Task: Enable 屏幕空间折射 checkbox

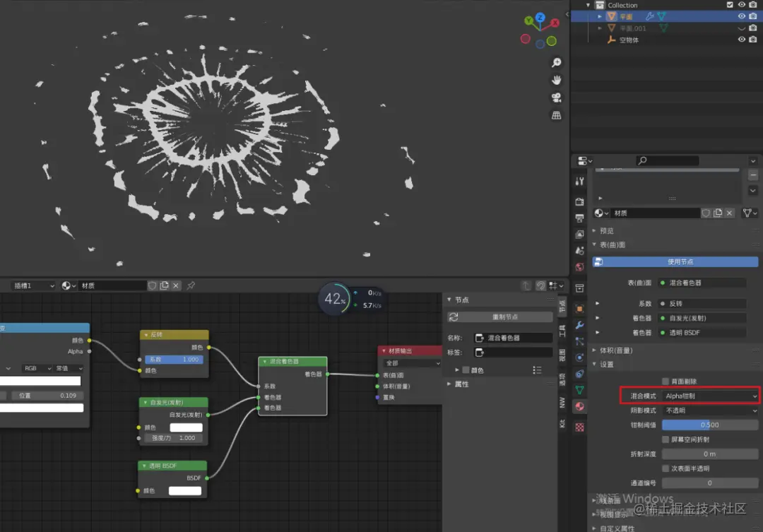Action: tap(666, 439)
